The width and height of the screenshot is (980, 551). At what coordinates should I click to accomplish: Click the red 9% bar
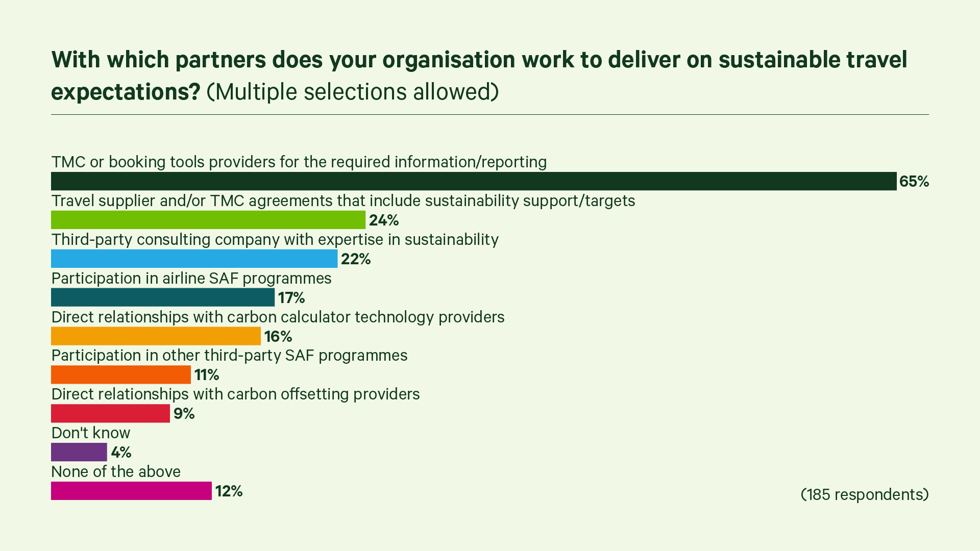pos(110,413)
